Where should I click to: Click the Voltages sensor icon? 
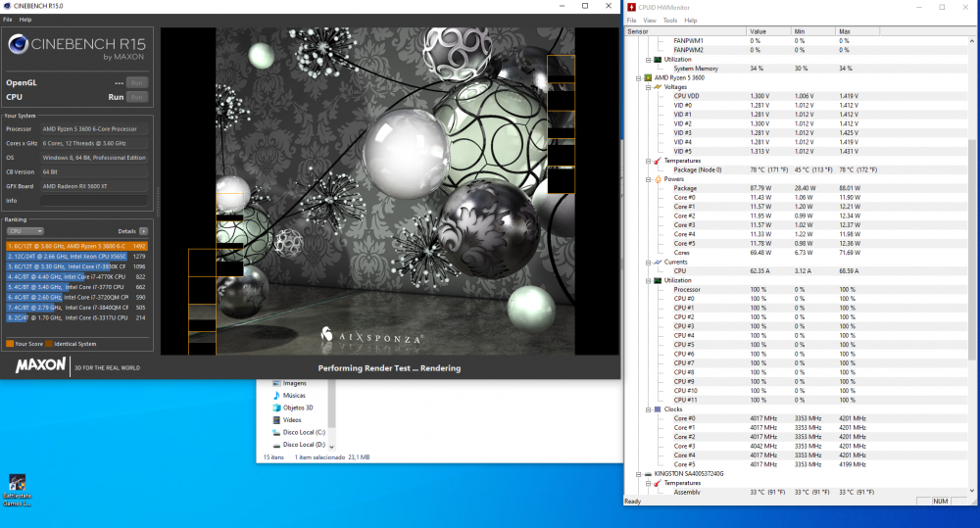[x=658, y=87]
